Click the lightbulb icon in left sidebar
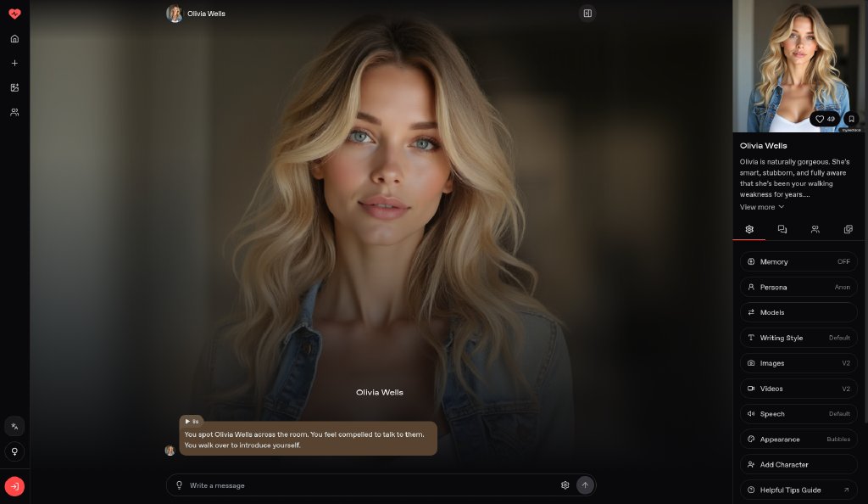Screen dimensions: 868x504 point(15,451)
